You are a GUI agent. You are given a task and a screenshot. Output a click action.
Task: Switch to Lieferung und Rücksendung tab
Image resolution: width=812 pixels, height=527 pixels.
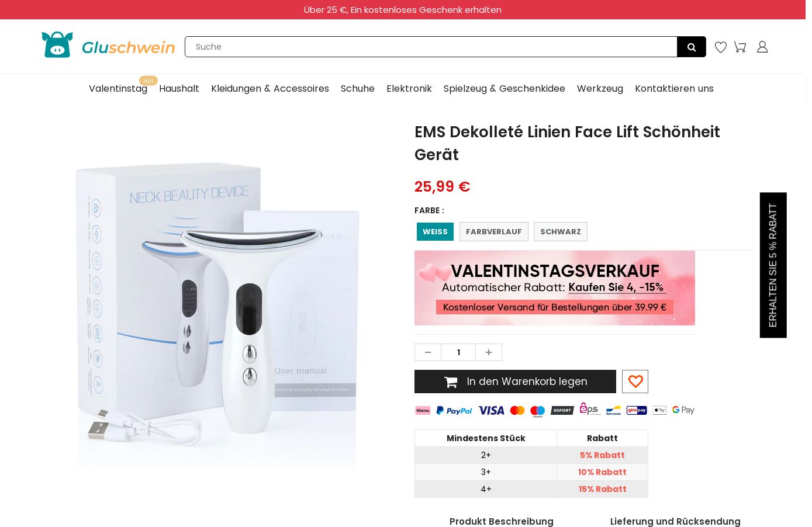click(675, 521)
